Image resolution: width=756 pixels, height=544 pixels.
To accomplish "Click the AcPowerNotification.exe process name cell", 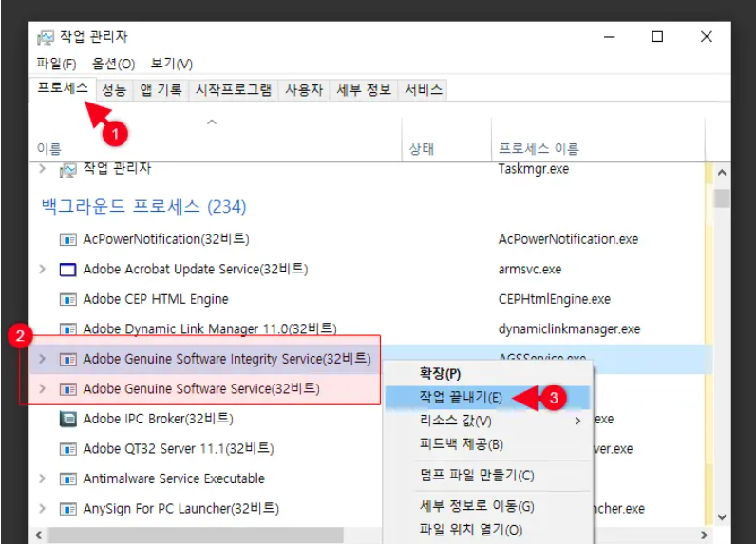I will [x=569, y=239].
